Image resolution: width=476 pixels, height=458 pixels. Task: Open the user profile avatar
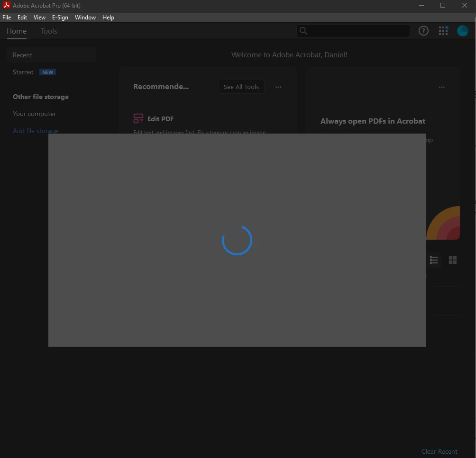coord(462,31)
